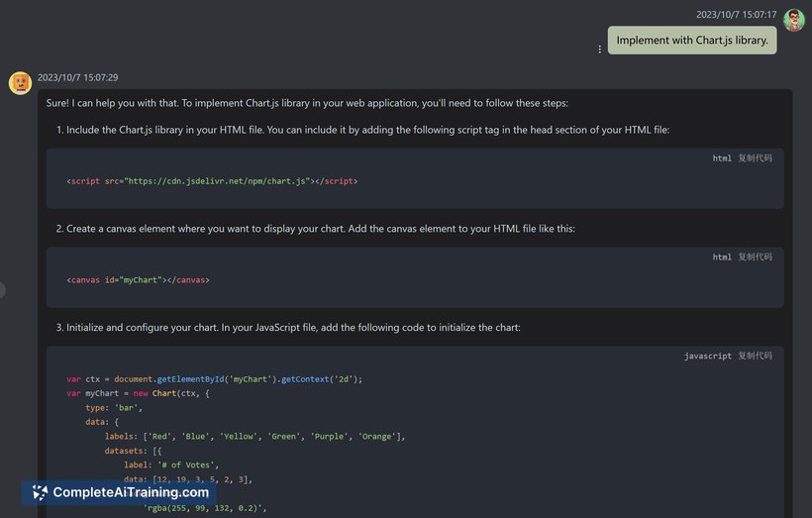Click the 'Sure! I can help you' paragraph
Image resolution: width=812 pixels, height=518 pixels.
(x=307, y=103)
